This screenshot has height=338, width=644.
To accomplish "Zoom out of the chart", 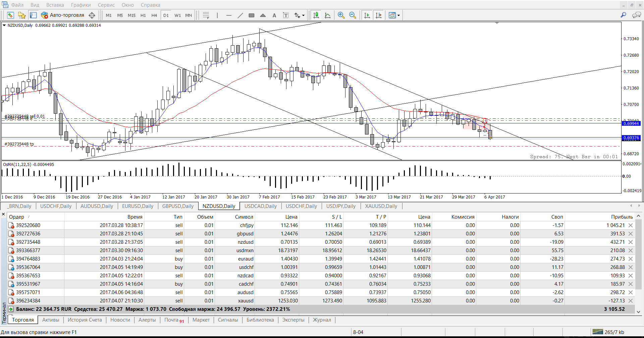I will point(353,15).
